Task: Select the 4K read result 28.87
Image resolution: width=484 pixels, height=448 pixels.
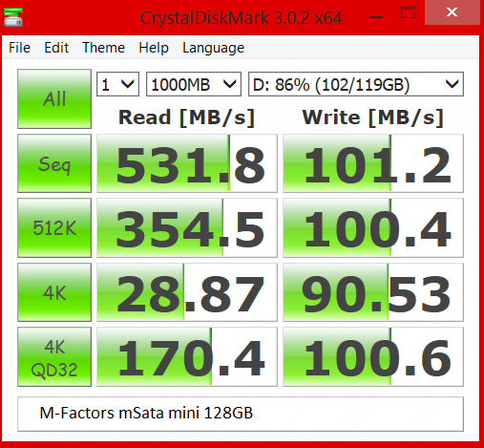Action: (187, 292)
